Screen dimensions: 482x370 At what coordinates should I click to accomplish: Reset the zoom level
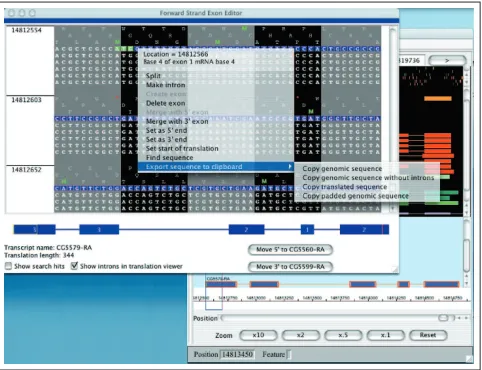pyautogui.click(x=428, y=335)
